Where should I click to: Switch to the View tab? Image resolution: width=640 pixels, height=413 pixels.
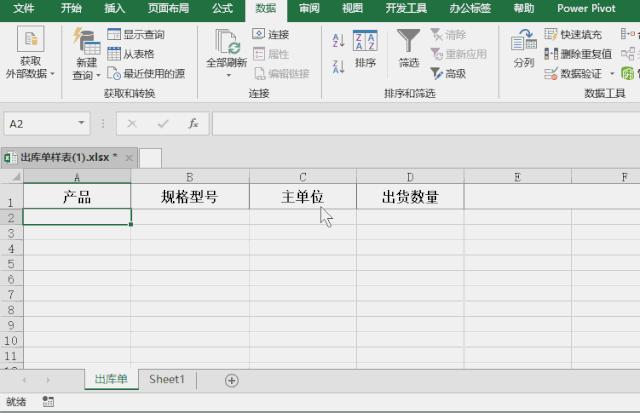click(352, 8)
